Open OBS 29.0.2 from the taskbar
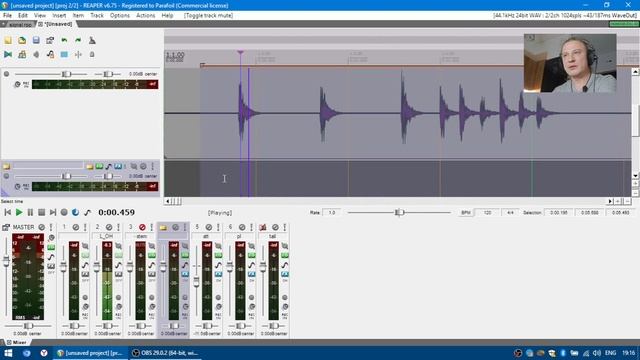The width and height of the screenshot is (640, 360). [x=165, y=353]
